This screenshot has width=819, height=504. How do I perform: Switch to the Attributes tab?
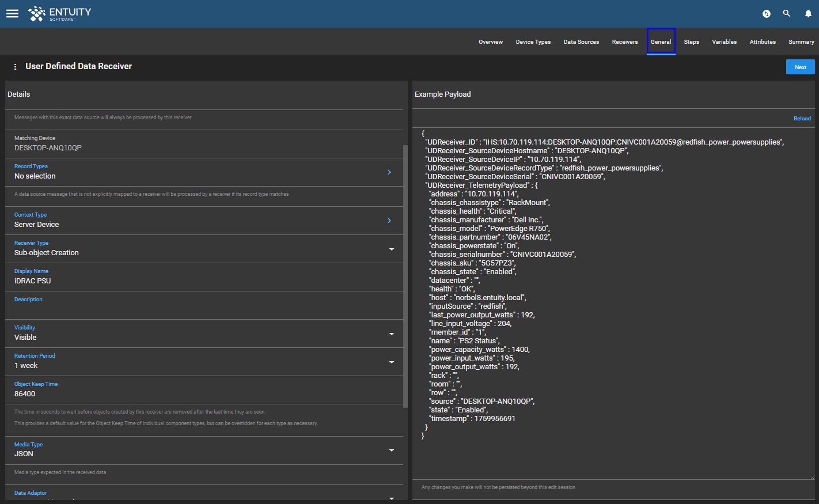point(763,42)
